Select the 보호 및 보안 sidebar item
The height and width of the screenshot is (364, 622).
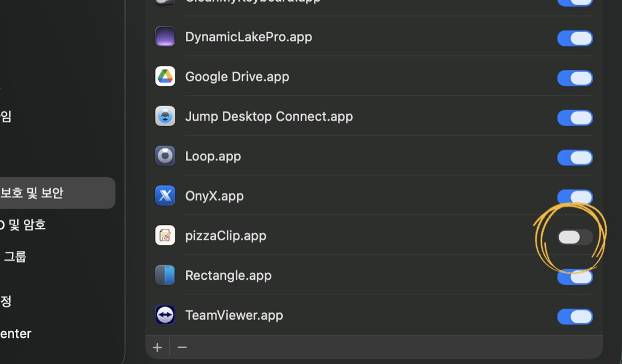point(57,193)
